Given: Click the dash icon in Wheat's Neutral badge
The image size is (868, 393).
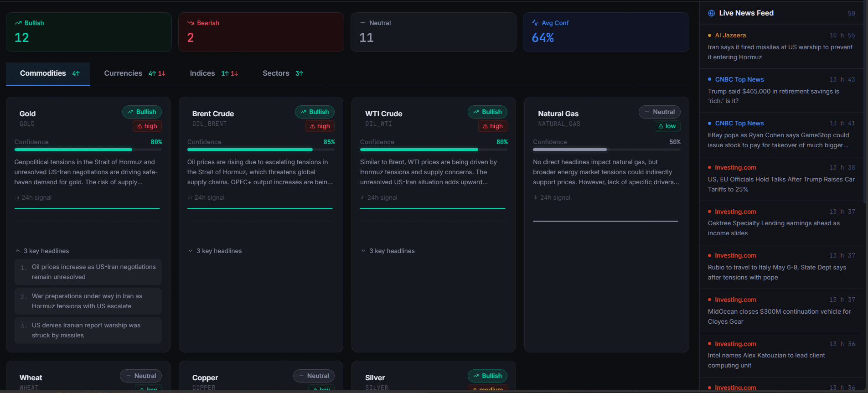Looking at the screenshot, I should coord(128,376).
